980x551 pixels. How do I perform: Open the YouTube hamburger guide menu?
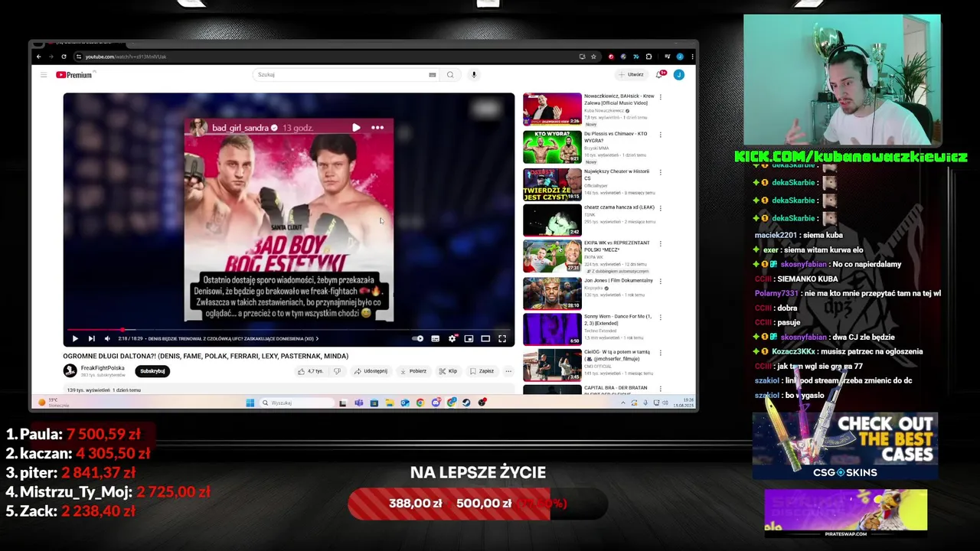pos(44,75)
